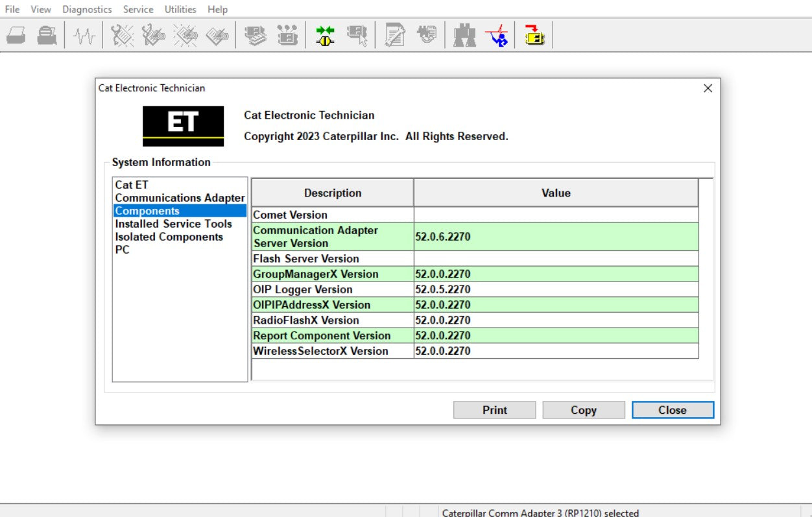
Task: Click Communication Adapter Server Version row
Action: tap(475, 237)
